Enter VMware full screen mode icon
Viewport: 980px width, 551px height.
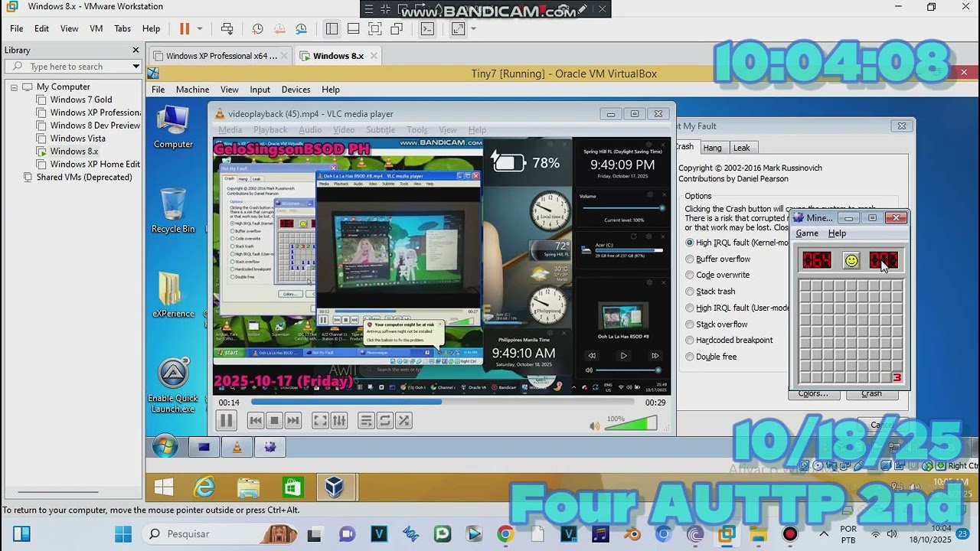pos(374,29)
